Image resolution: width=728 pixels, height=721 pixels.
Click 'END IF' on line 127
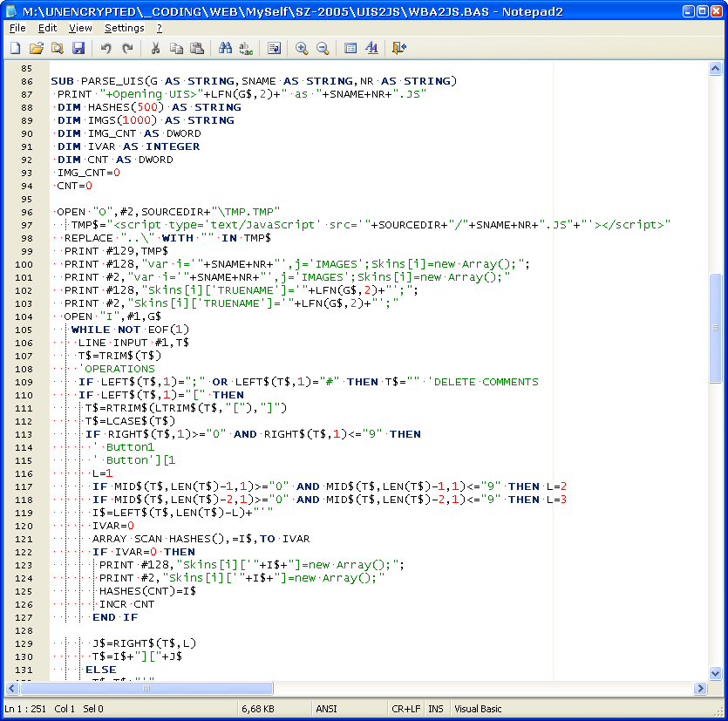(115, 617)
